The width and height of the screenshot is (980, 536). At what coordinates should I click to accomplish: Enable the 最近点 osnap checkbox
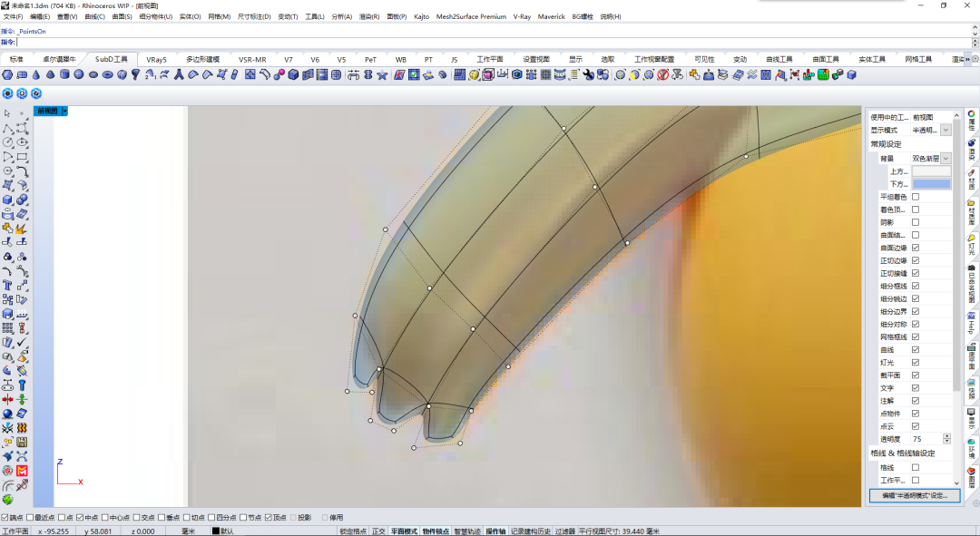[x=30, y=517]
